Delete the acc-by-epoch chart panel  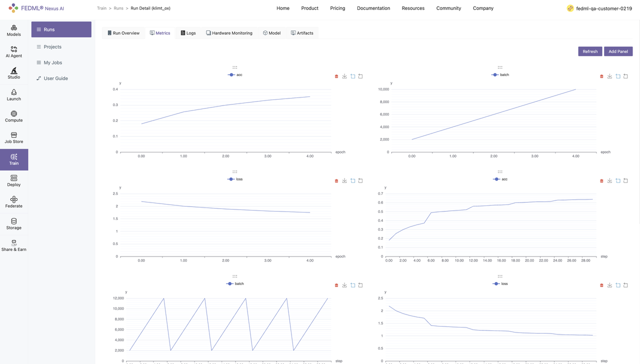[x=336, y=76]
